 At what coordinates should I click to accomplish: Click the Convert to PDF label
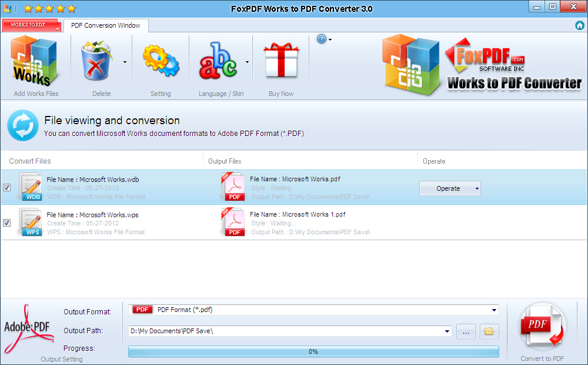pyautogui.click(x=542, y=359)
